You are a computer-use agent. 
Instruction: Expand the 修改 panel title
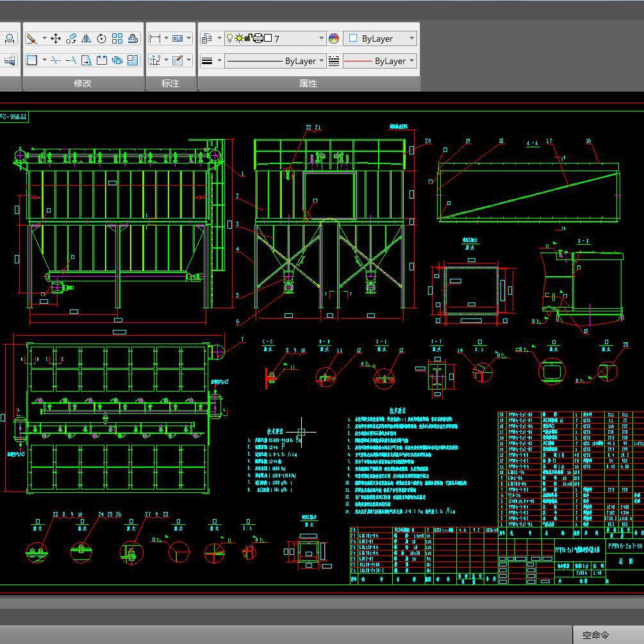pyautogui.click(x=83, y=83)
